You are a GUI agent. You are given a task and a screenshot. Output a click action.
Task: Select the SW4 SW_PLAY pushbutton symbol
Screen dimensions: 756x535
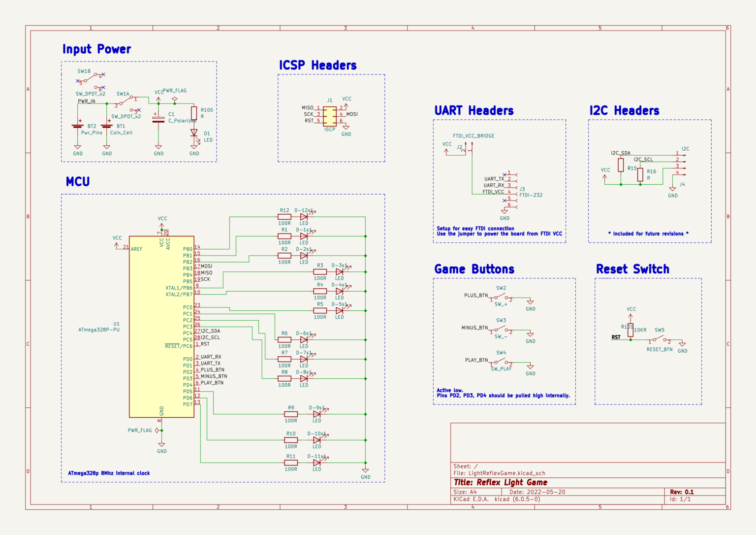click(x=501, y=362)
